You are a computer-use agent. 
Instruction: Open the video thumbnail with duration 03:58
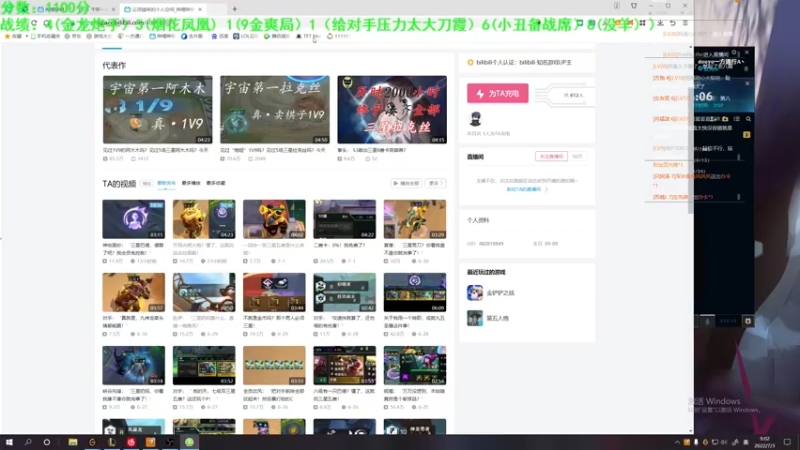133,366
